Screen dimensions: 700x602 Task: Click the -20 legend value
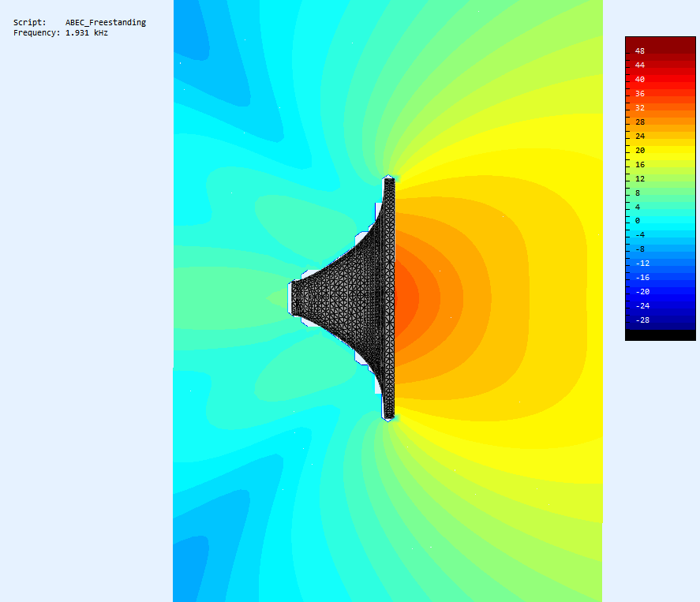642,292
